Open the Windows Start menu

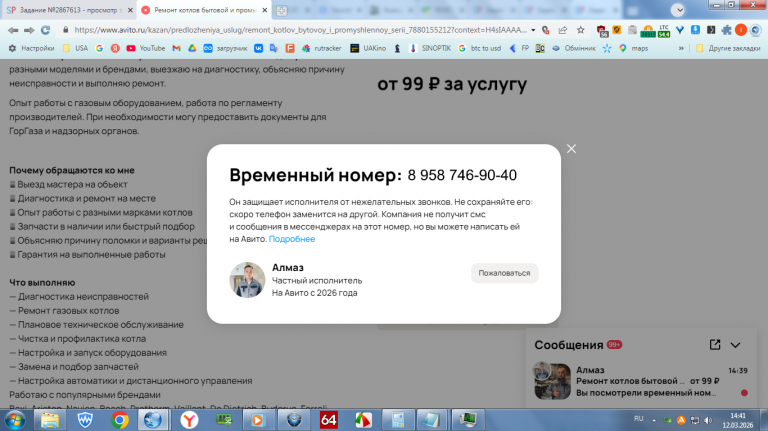[x=15, y=420]
